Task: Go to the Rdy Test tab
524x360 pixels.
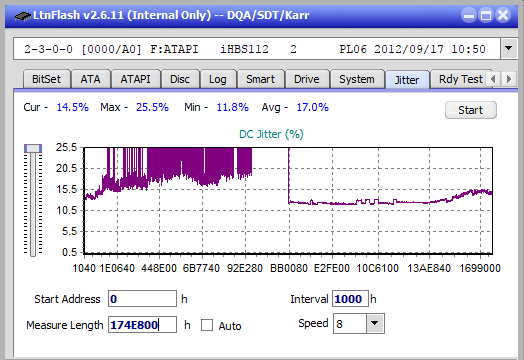Action: click(461, 79)
